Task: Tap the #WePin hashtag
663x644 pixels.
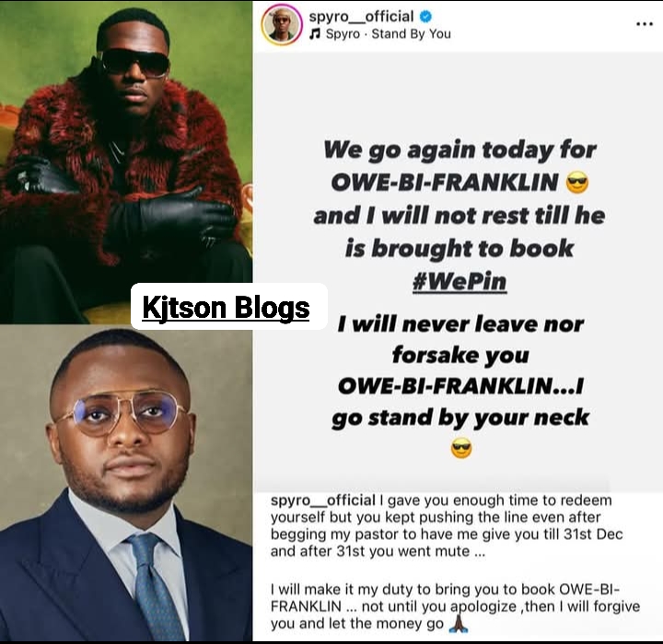Action: click(x=459, y=281)
